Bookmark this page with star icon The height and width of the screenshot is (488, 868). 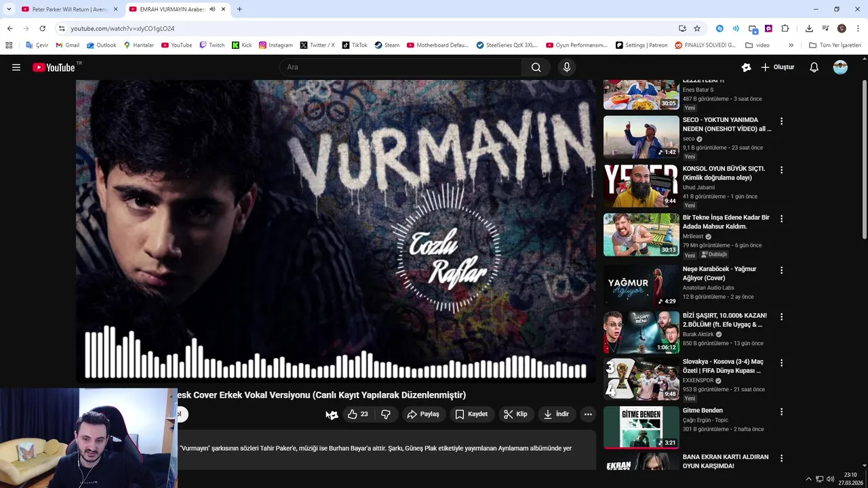[x=697, y=28]
